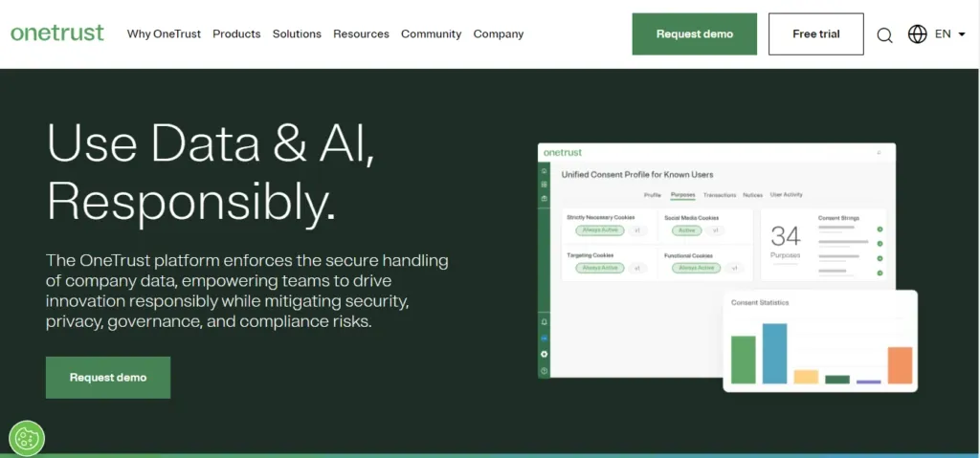The width and height of the screenshot is (980, 458).
Task: Click the first green dot under Consent Strings
Action: (x=880, y=229)
